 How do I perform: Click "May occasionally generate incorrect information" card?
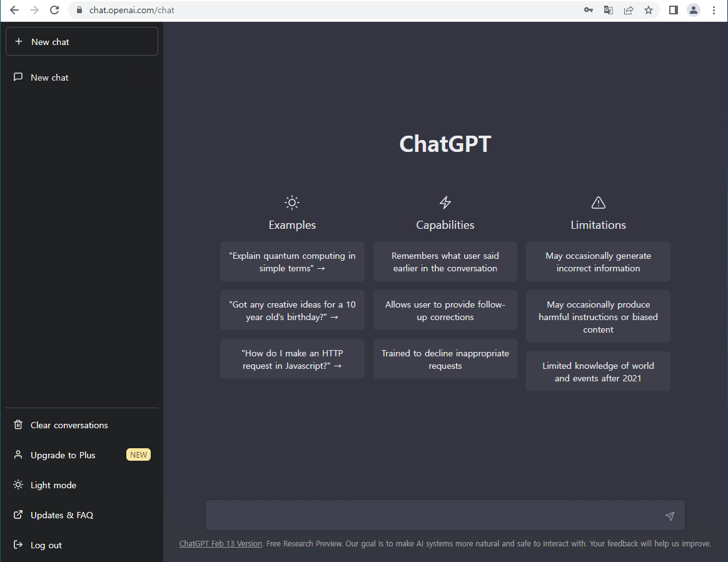coord(598,261)
